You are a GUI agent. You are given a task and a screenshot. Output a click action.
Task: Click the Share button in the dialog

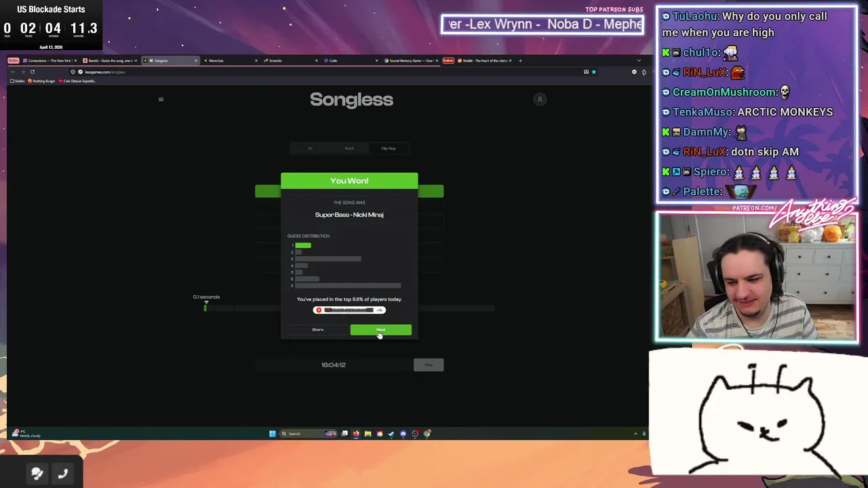317,329
